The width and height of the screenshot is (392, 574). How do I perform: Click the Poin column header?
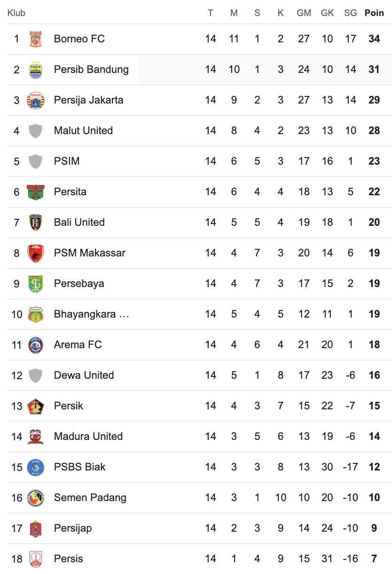point(374,13)
